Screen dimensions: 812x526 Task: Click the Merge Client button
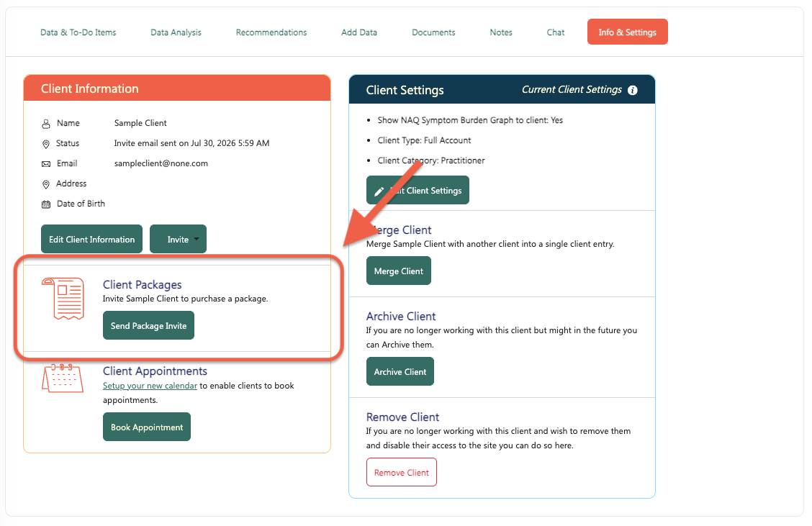[x=399, y=271]
